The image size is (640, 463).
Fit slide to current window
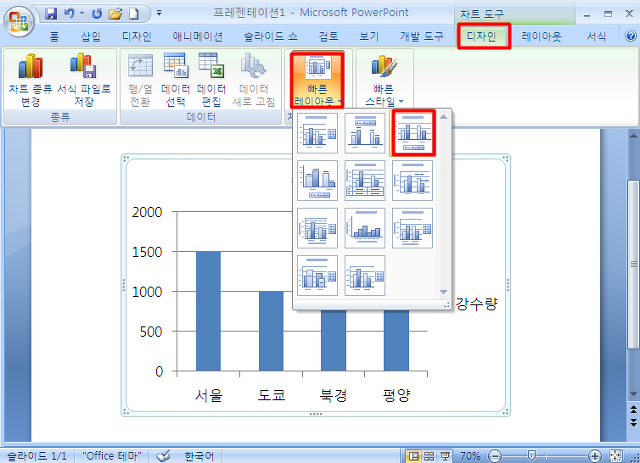tap(616, 456)
